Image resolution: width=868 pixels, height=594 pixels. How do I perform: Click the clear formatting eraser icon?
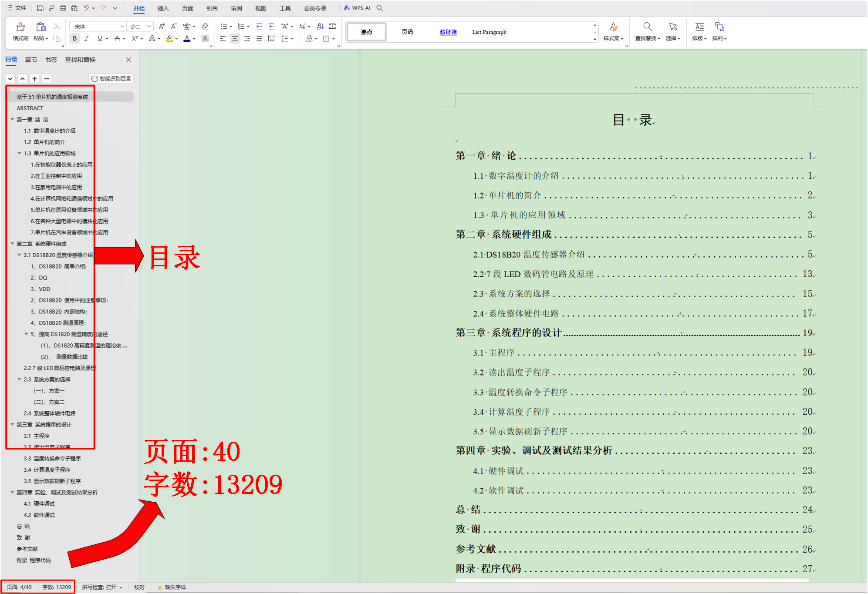[x=205, y=26]
